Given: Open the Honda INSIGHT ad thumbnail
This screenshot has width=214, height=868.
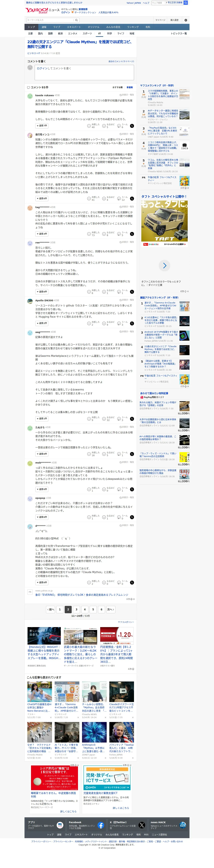Looking at the screenshot, I should [x=44, y=636].
